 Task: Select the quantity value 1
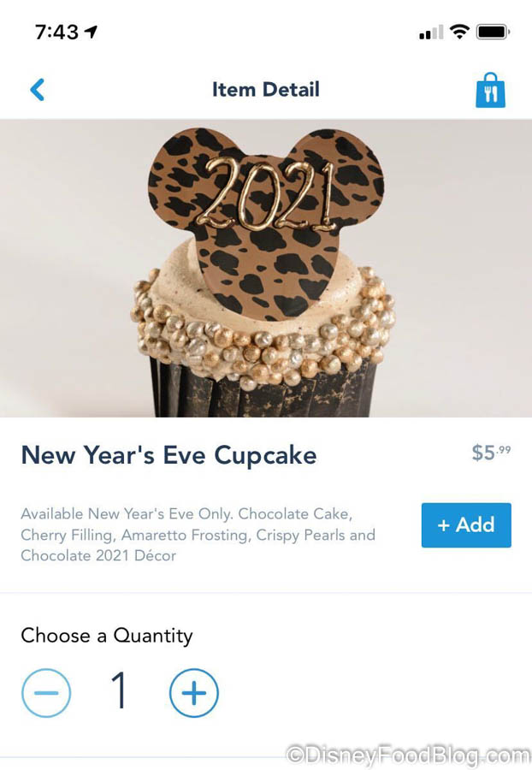pos(119,690)
